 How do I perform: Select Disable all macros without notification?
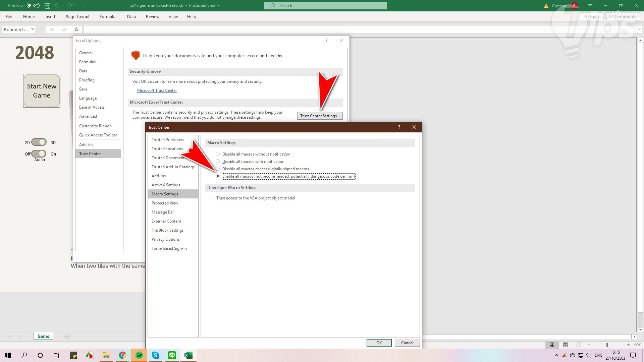point(218,154)
